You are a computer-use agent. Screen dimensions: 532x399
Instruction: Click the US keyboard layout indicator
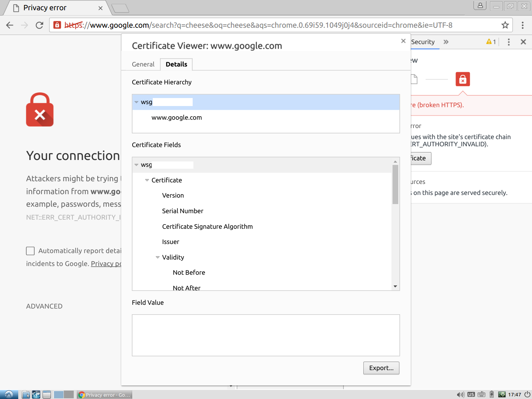point(471,394)
